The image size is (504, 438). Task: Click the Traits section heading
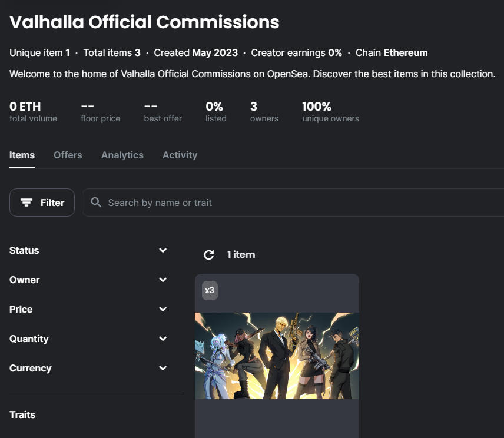coord(22,414)
